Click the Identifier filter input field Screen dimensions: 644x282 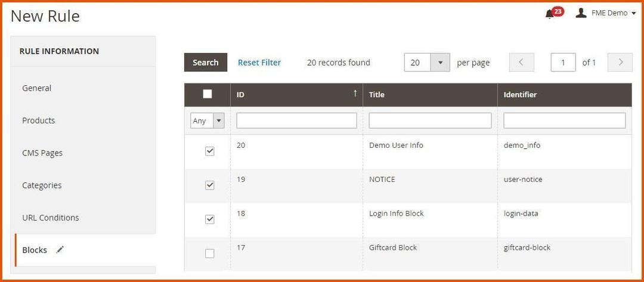tap(564, 120)
